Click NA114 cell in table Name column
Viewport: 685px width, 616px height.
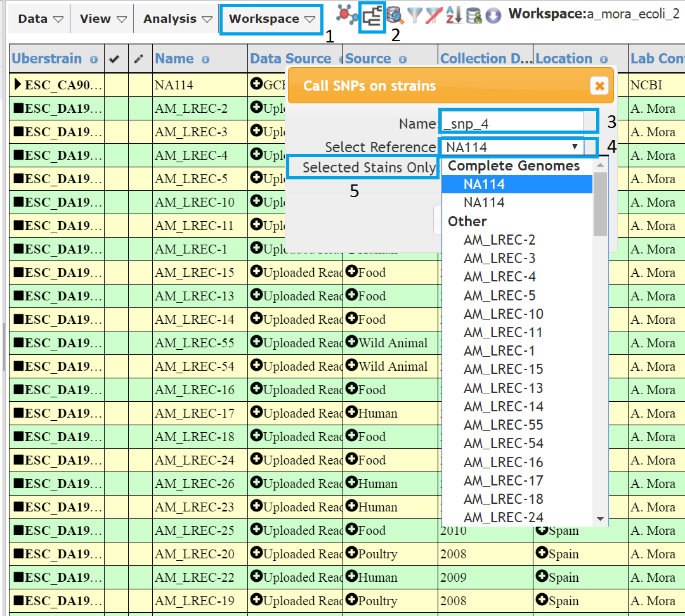click(200, 85)
